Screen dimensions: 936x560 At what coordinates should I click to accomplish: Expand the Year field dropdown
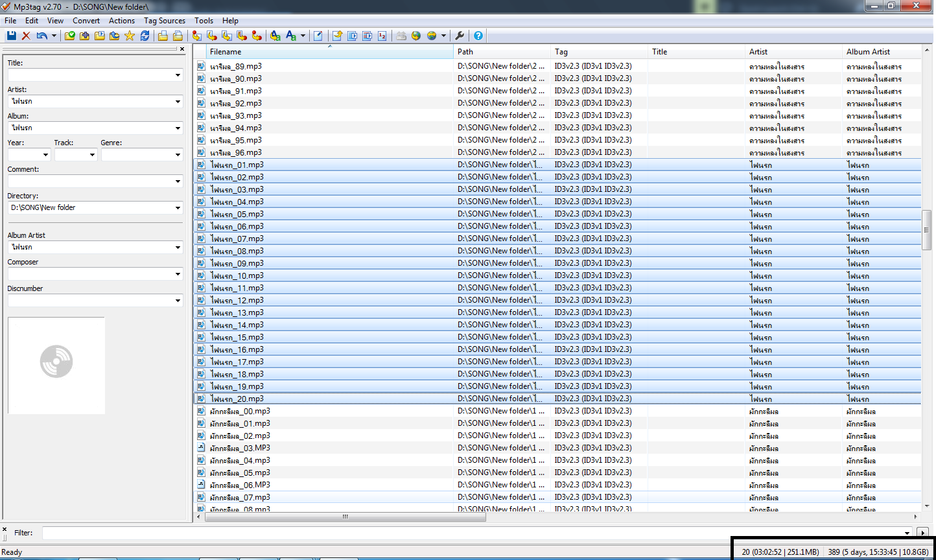coord(45,155)
